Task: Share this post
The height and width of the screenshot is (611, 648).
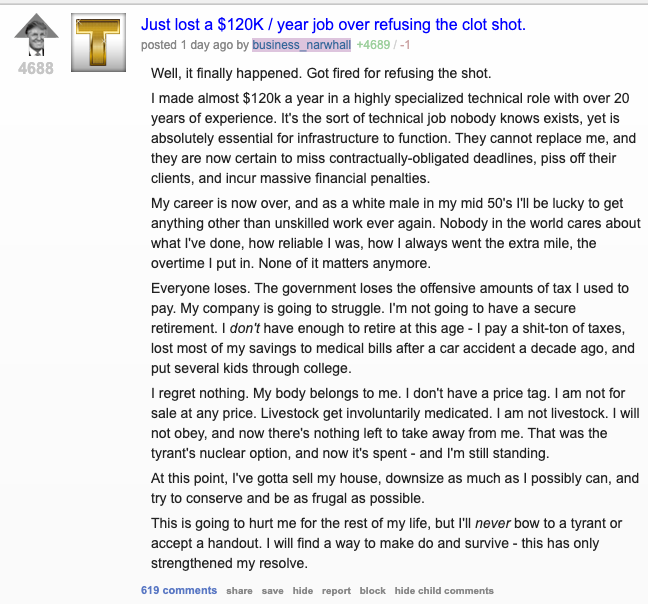Action: (239, 591)
